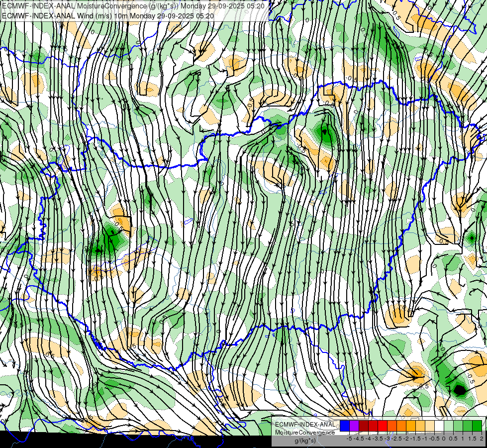Click the Wind (m/s) 10m title line
The height and width of the screenshot is (448, 487).
click(x=108, y=15)
